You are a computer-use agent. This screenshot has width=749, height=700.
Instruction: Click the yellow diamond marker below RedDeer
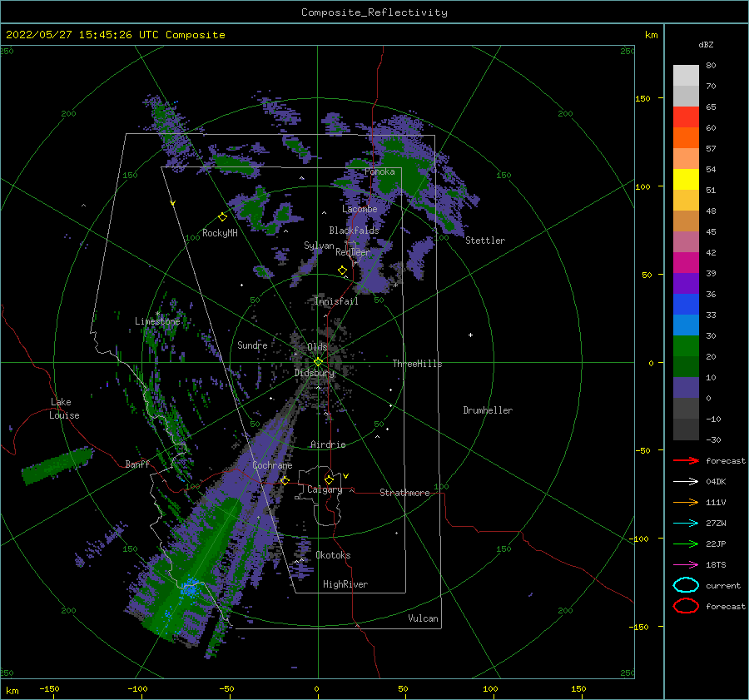coord(342,271)
